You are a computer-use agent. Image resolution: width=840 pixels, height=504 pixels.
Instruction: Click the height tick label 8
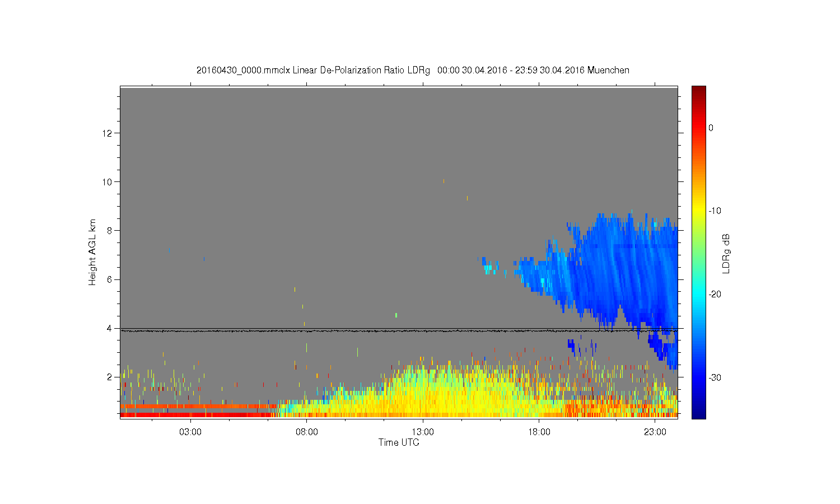coord(110,230)
